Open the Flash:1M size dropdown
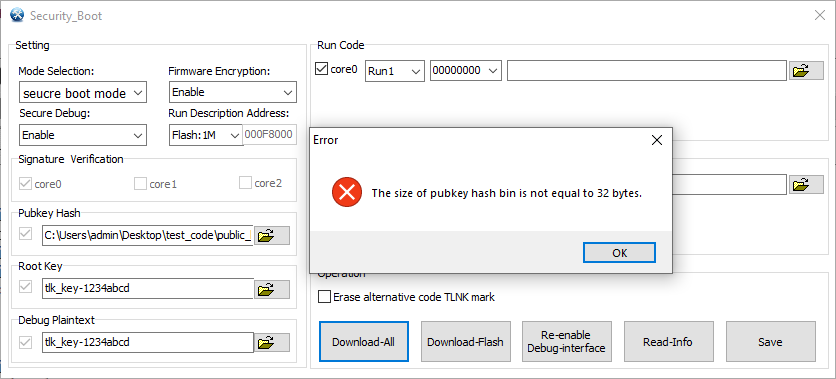 point(206,135)
